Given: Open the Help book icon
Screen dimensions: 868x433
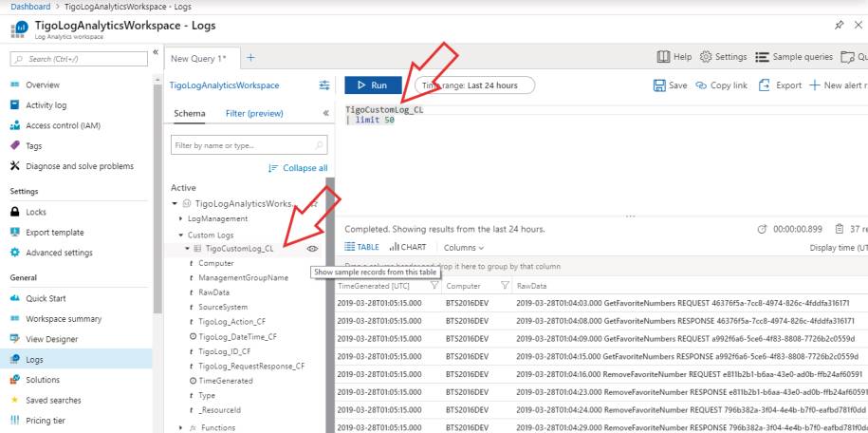Looking at the screenshot, I should (x=663, y=57).
